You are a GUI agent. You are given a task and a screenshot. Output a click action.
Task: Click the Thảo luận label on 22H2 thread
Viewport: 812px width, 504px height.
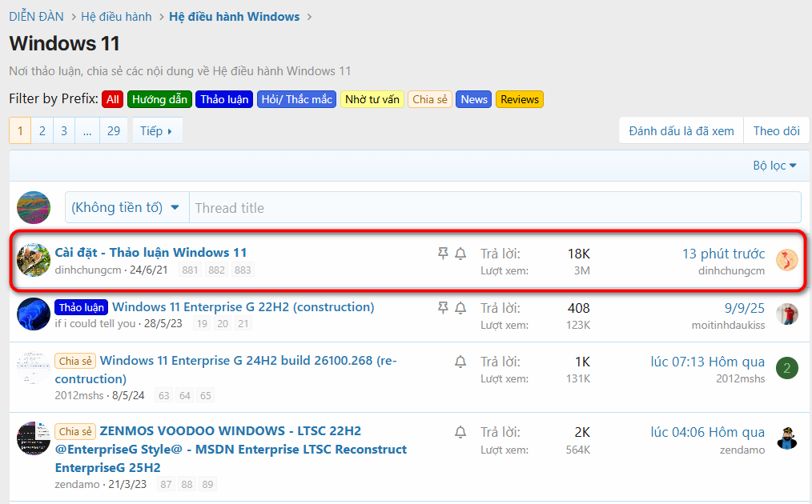coord(82,307)
